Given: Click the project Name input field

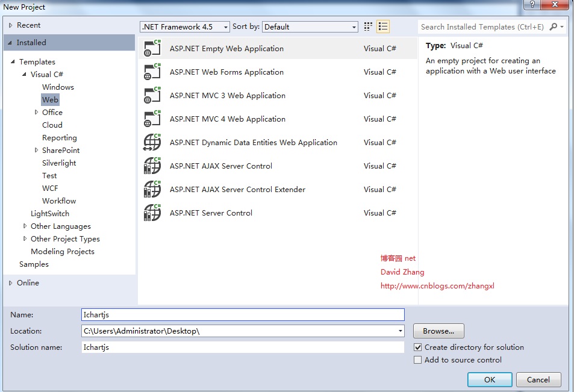Looking at the screenshot, I should (x=243, y=315).
